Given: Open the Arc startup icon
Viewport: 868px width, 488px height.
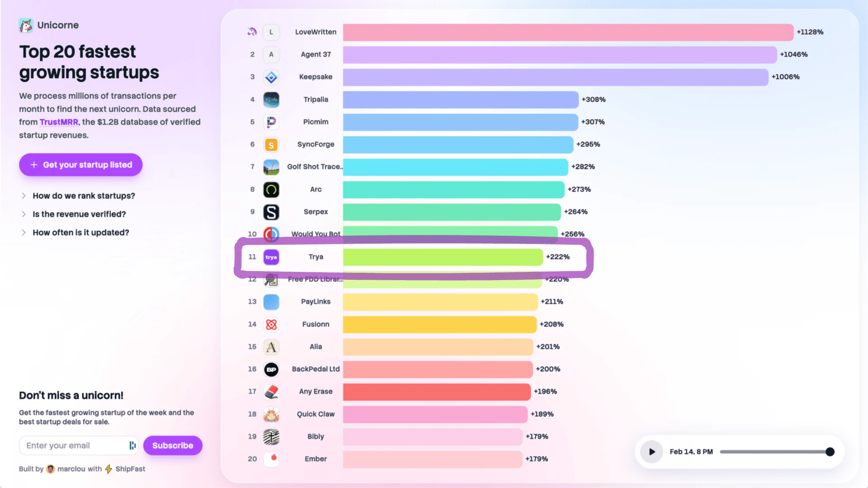Looking at the screenshot, I should [271, 190].
